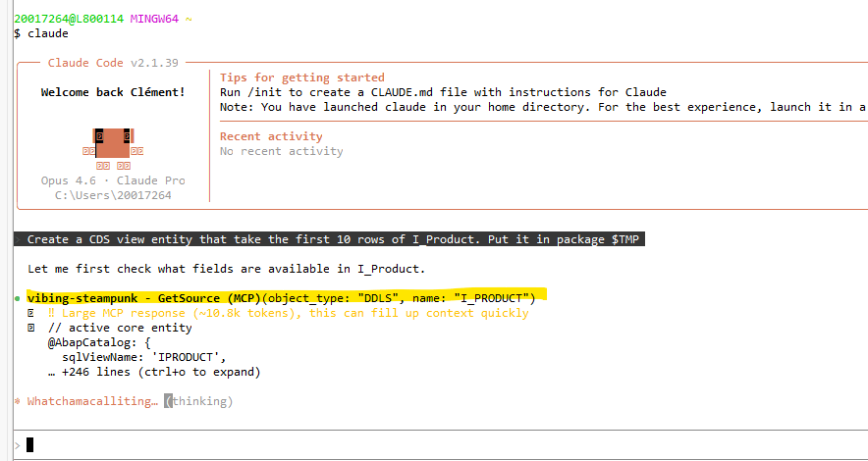
Task: Click the small box glyph before active core entity
Action: [32, 328]
